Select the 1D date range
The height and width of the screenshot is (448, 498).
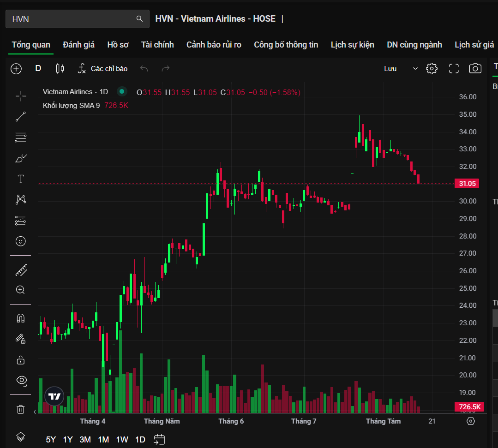coord(140,440)
